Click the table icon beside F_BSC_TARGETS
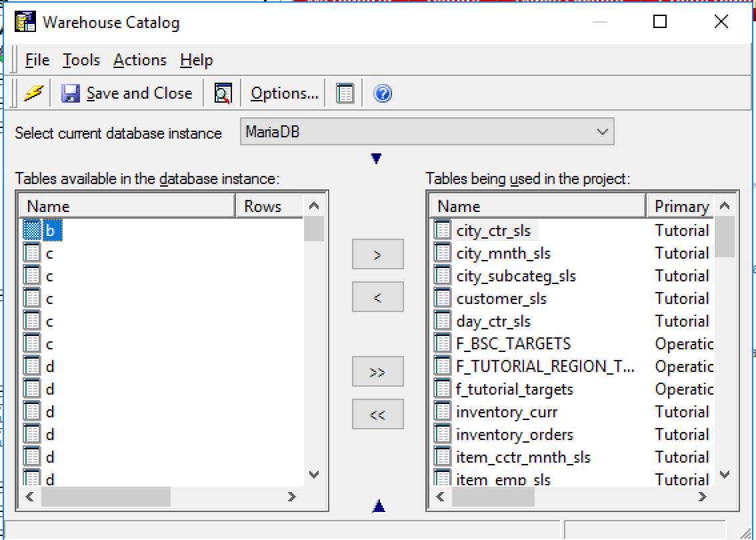Image resolution: width=756 pixels, height=540 pixels. pos(441,343)
